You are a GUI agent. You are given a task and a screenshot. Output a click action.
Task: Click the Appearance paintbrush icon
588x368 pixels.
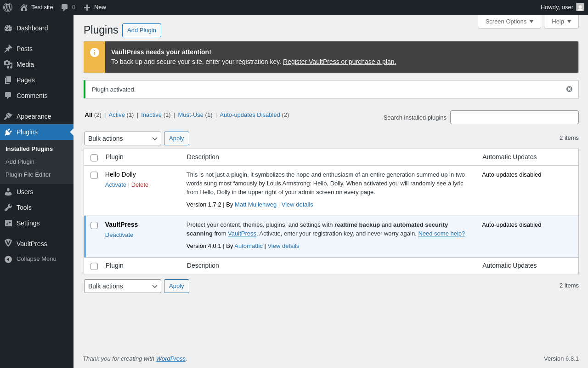8,116
